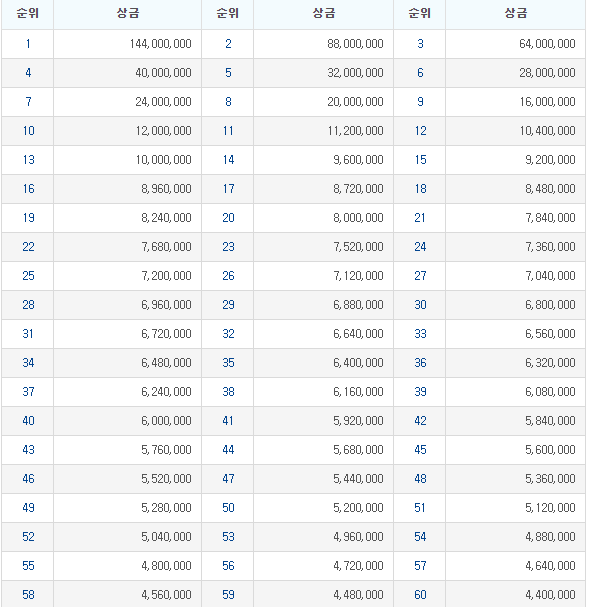Select the 6,800,000 prize amount
The width and height of the screenshot is (589, 607).
[x=550, y=305]
